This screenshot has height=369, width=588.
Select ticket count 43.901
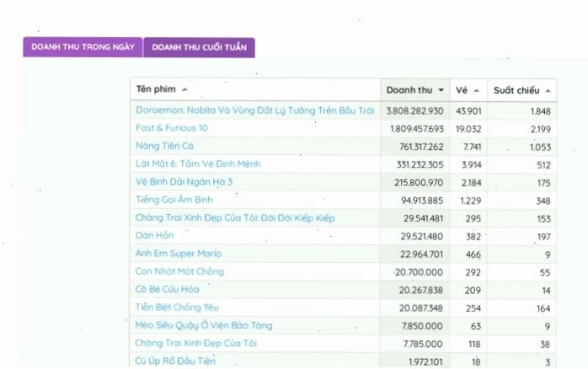coord(468,111)
